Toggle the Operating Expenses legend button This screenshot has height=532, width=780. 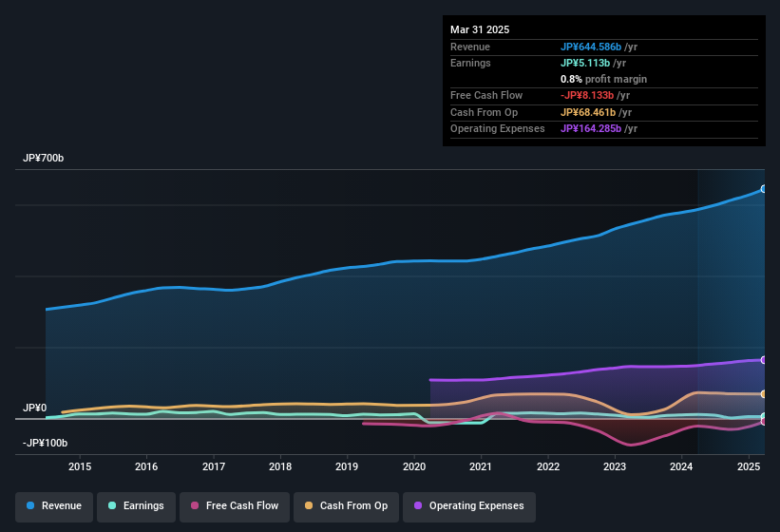pos(469,506)
